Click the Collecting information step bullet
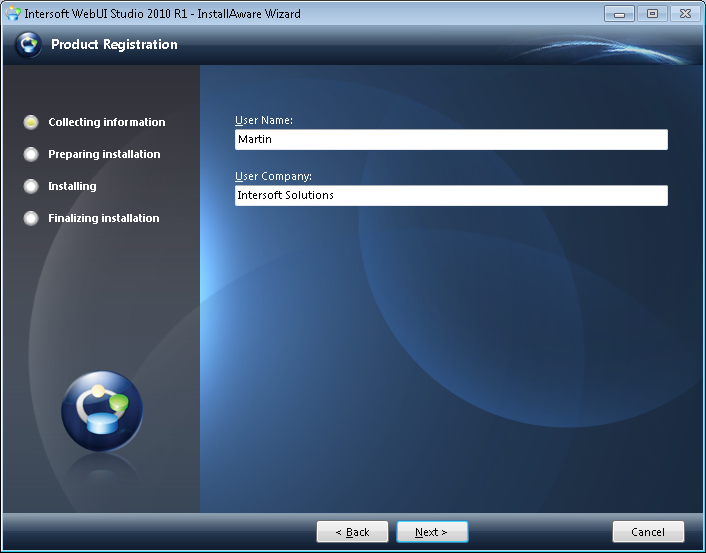The image size is (706, 553). click(31, 122)
